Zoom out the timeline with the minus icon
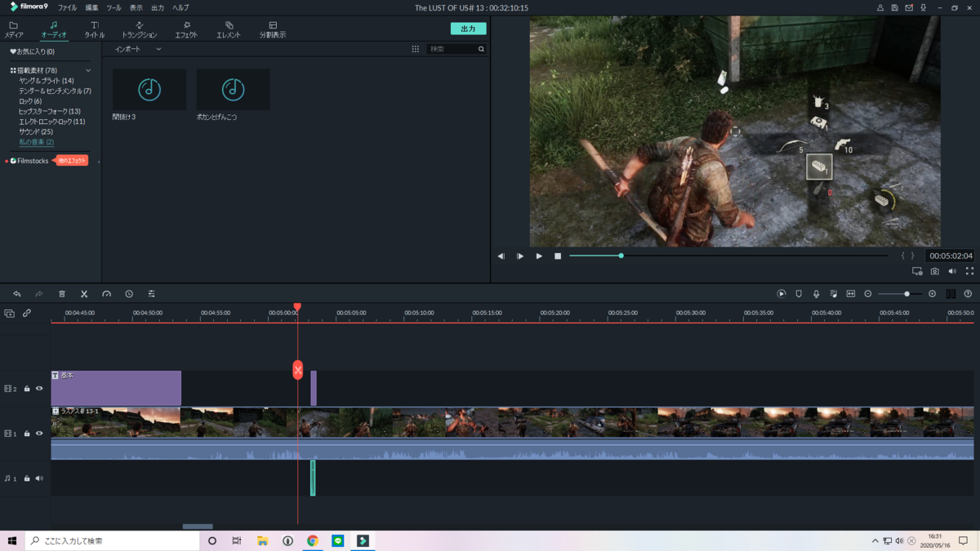The height and width of the screenshot is (551, 980). coord(868,294)
